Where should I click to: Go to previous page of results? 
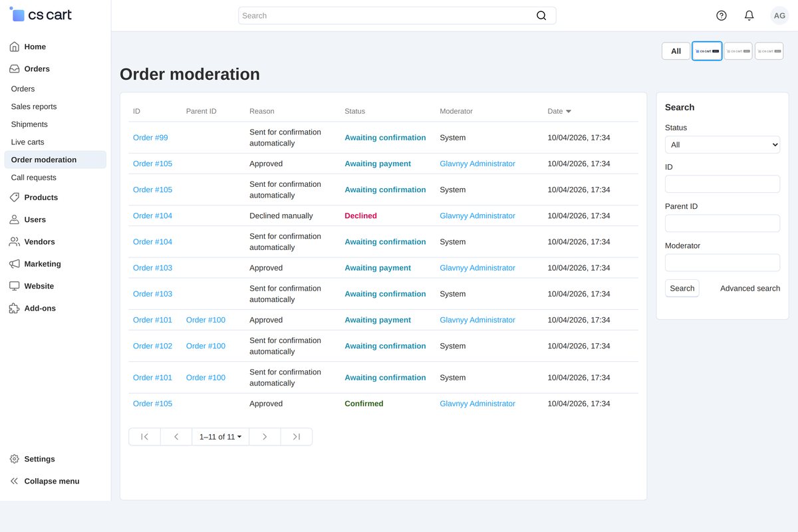(176, 437)
